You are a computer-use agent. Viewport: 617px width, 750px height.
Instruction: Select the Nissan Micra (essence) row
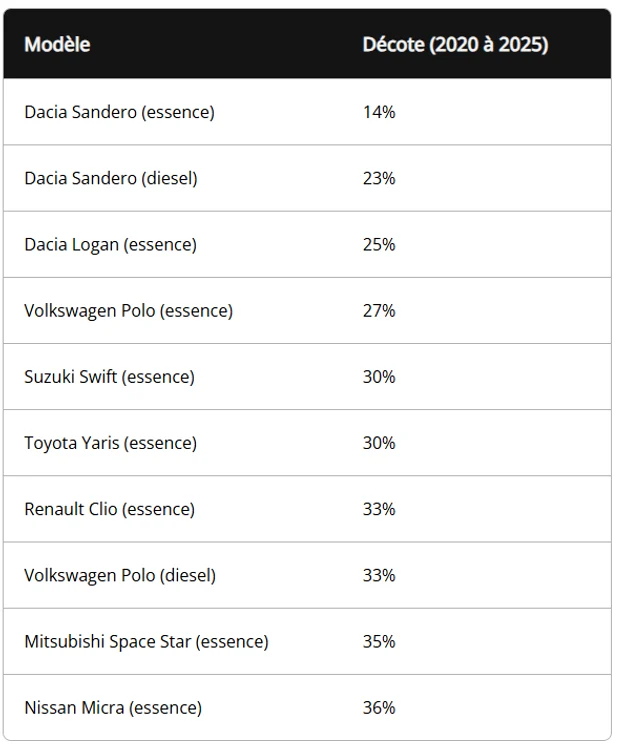tap(113, 707)
